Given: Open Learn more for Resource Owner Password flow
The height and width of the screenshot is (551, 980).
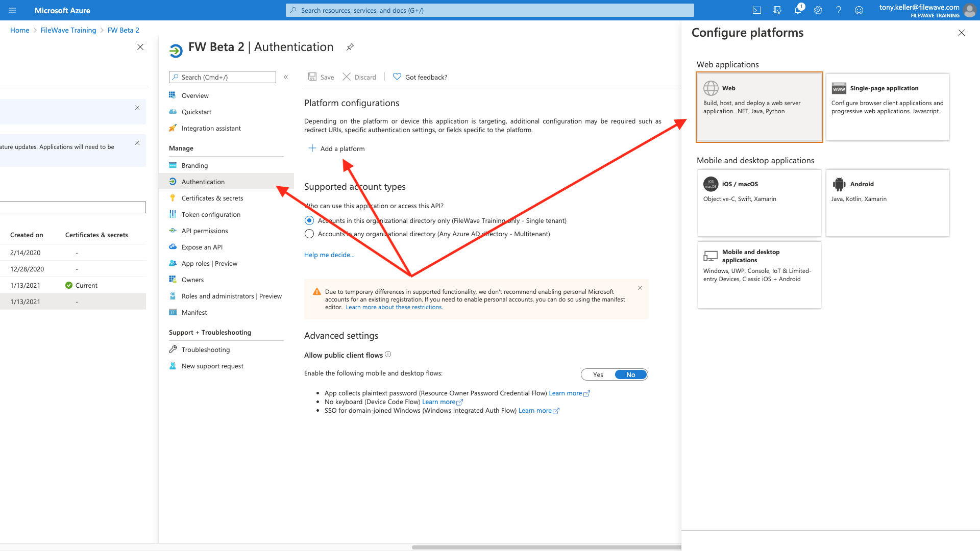Looking at the screenshot, I should pos(569,393).
